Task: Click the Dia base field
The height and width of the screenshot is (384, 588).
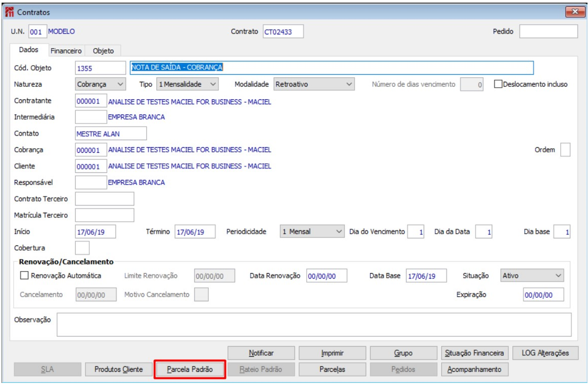Action: pyautogui.click(x=562, y=232)
